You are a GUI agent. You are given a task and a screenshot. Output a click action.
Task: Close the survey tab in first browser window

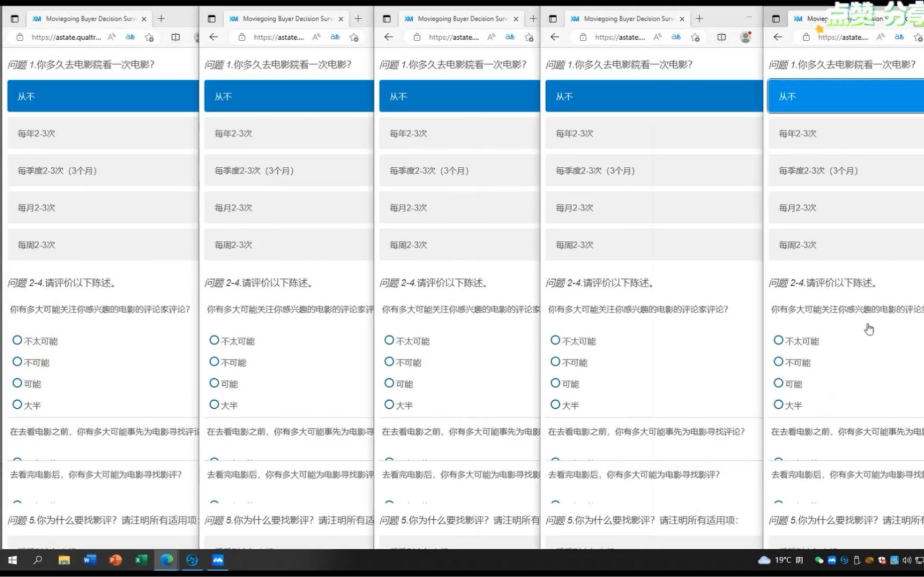pyautogui.click(x=144, y=18)
